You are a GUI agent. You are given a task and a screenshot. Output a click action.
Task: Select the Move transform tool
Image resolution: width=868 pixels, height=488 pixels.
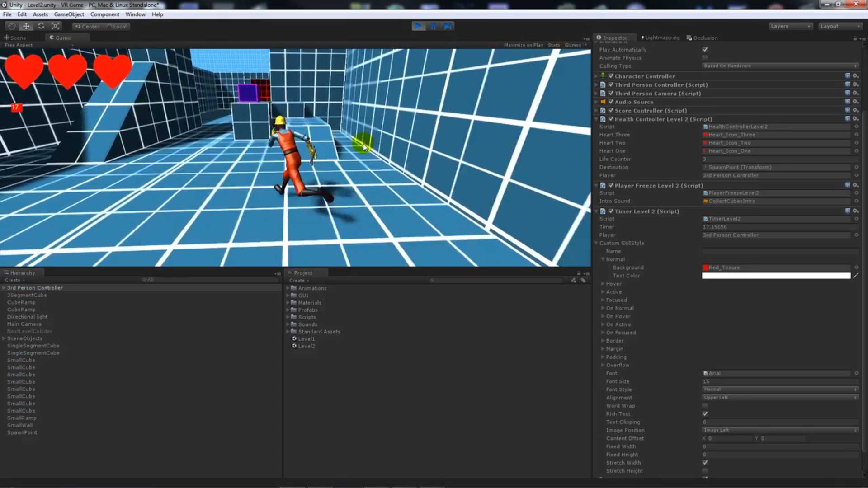pyautogui.click(x=26, y=26)
